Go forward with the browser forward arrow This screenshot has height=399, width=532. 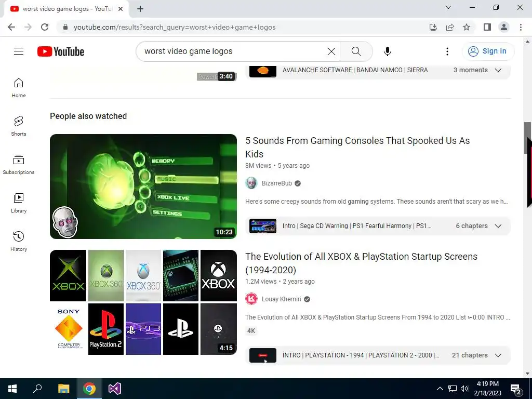[x=28, y=27]
